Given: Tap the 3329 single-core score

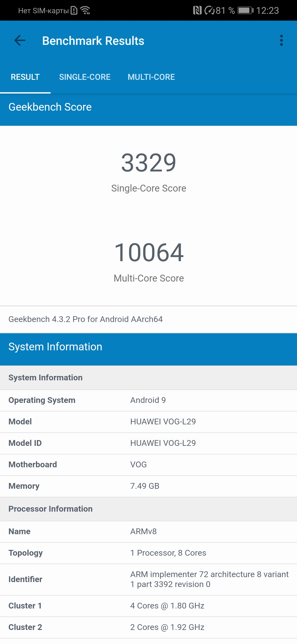Looking at the screenshot, I should point(148,163).
